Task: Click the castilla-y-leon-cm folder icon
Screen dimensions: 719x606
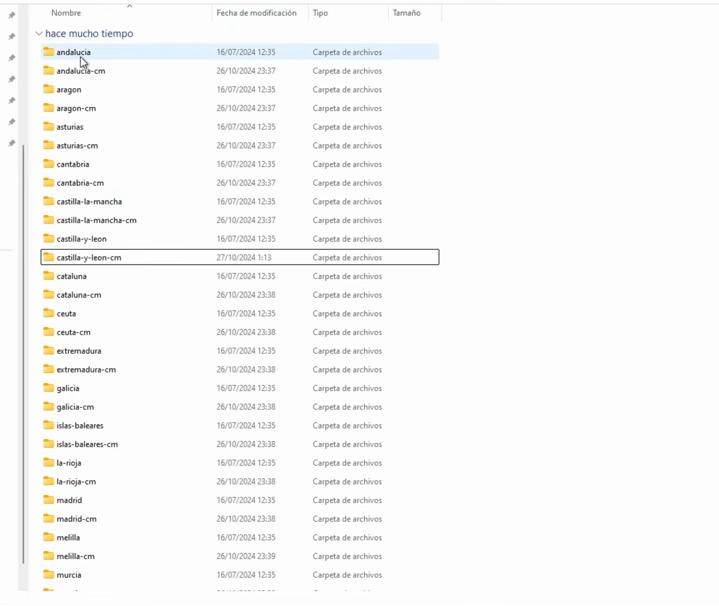Action: pos(49,257)
